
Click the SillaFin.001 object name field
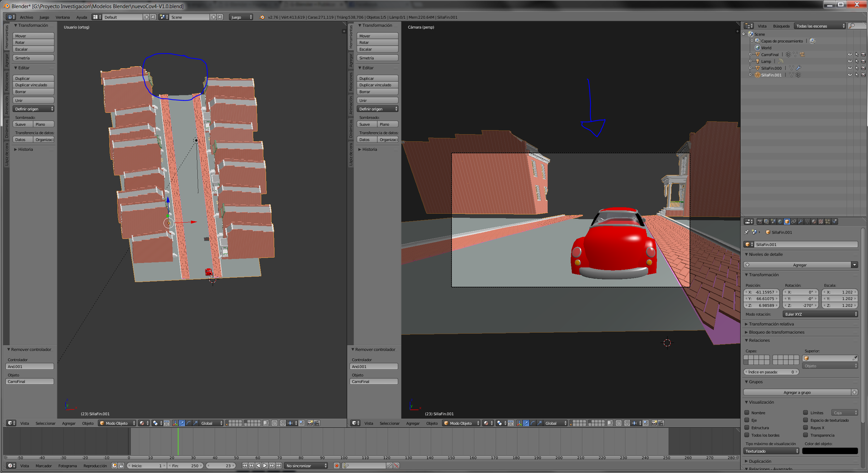coord(804,244)
